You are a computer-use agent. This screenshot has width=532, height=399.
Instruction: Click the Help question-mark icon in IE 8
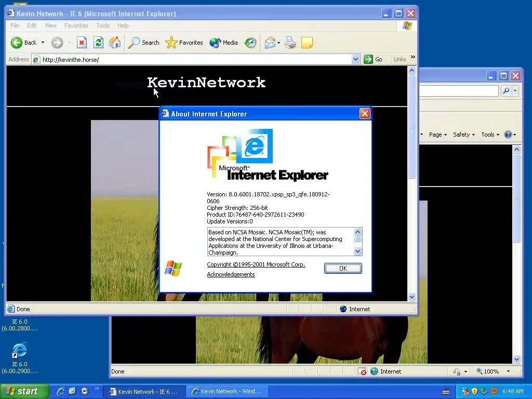point(508,135)
